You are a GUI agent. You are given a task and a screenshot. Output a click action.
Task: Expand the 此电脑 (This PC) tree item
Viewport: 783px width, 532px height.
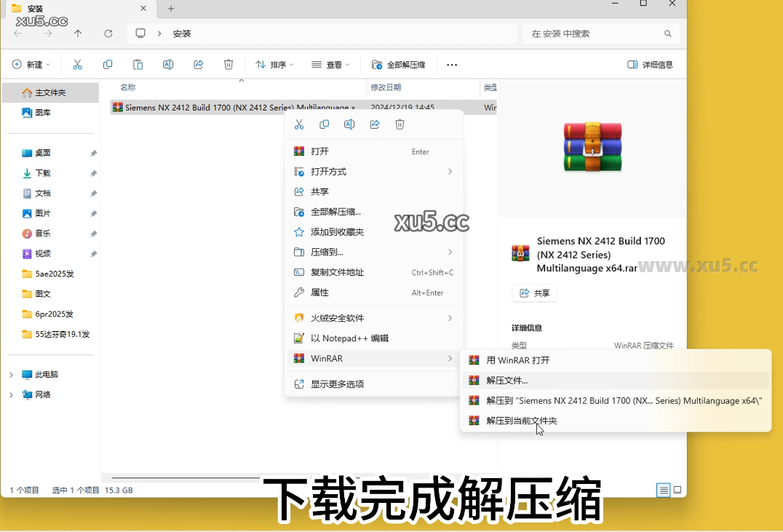pyautogui.click(x=12, y=373)
